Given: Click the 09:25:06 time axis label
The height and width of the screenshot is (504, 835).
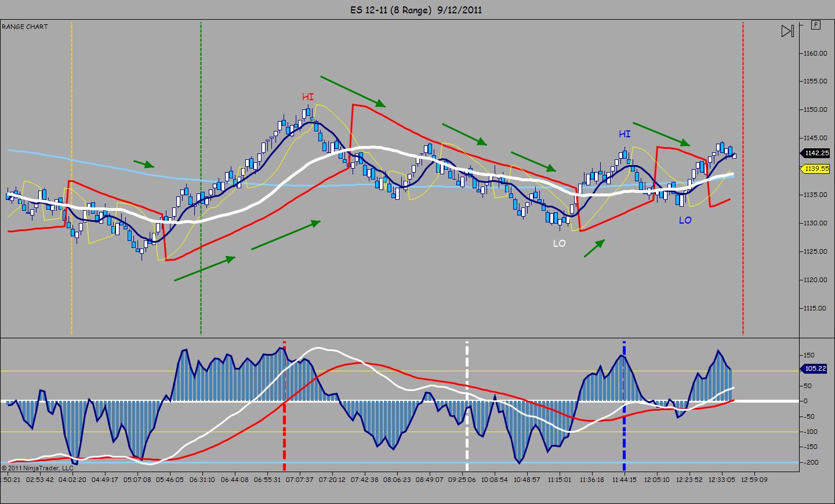Looking at the screenshot, I should coord(462,480).
